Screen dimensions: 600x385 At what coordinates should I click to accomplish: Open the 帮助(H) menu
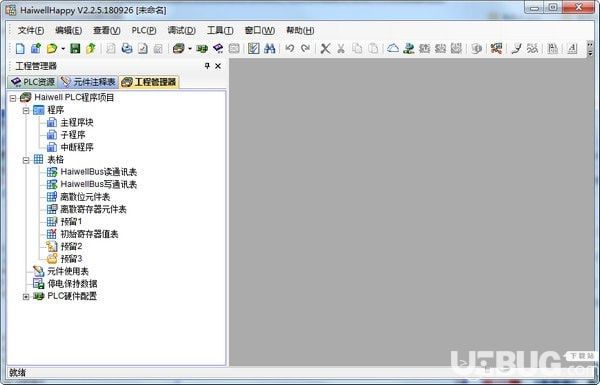[x=300, y=31]
